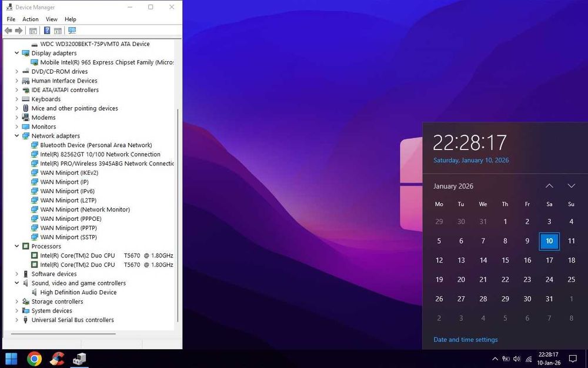
Task: Select Intel(R) PRO/Wireless 3945ABG Network Connection
Action: pos(107,164)
